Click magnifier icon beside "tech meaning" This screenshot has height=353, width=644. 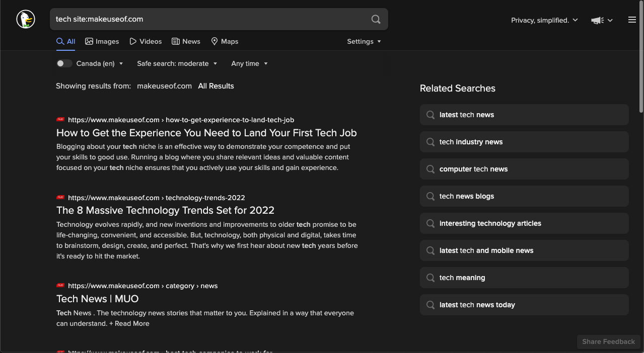(x=431, y=278)
